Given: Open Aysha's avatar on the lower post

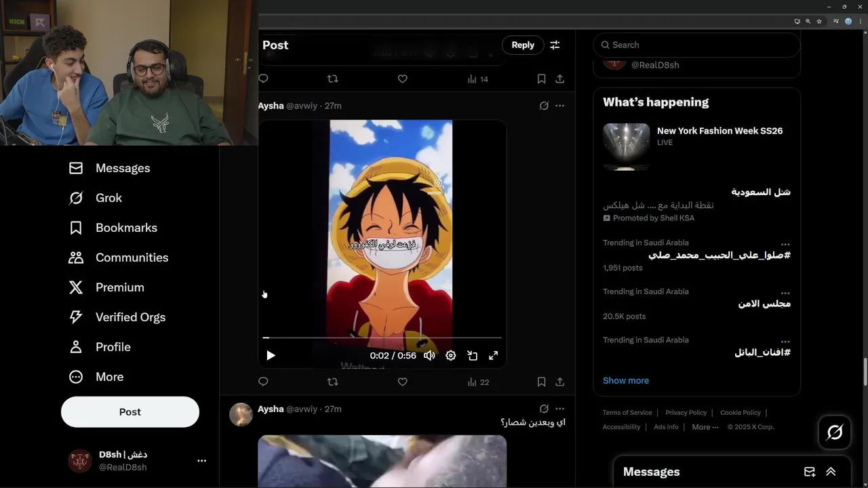Looking at the screenshot, I should tap(241, 414).
